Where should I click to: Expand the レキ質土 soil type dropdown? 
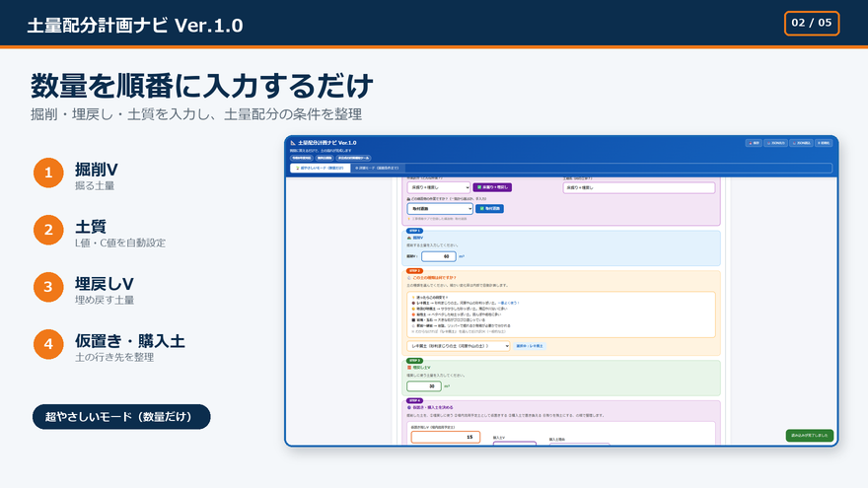pyautogui.click(x=459, y=346)
